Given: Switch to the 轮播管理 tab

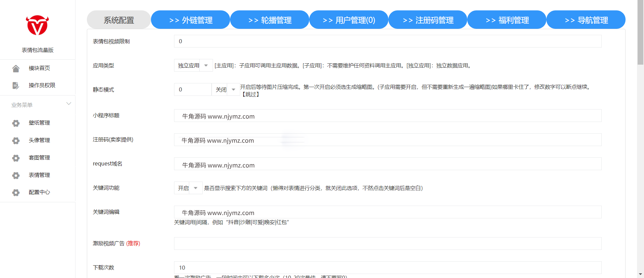Looking at the screenshot, I should pos(270,20).
